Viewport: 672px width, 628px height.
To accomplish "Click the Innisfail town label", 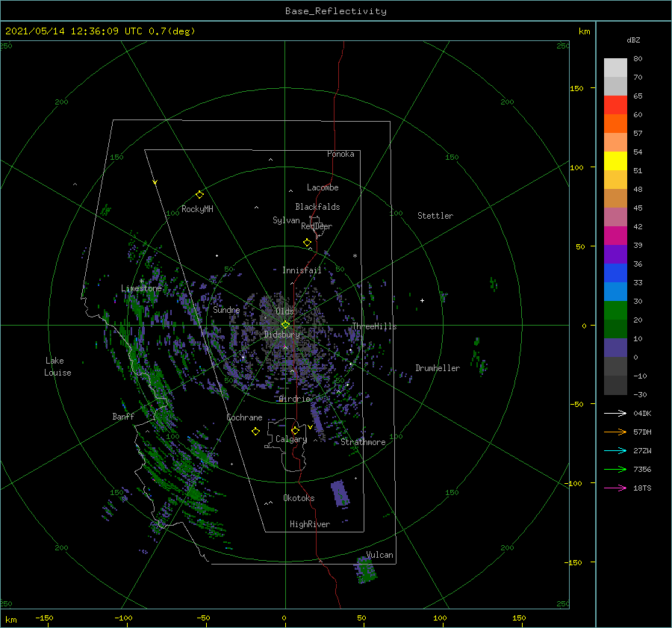I will 302,270.
